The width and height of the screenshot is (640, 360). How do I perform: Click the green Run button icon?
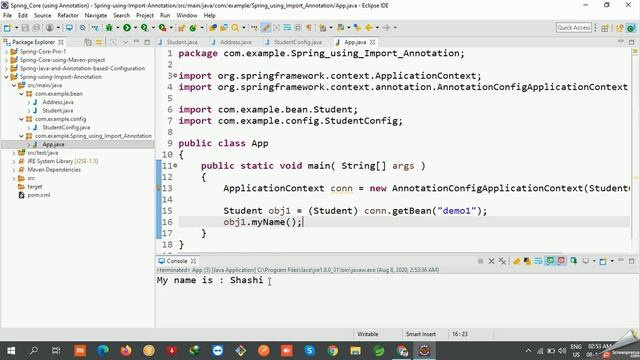coord(127,28)
